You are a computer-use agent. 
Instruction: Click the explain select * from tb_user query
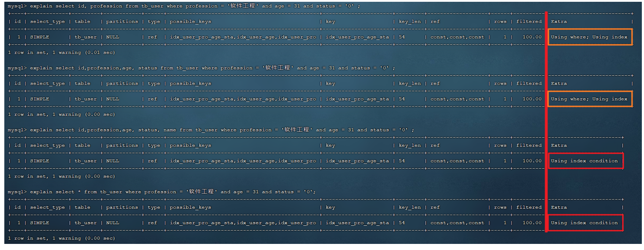[162, 192]
